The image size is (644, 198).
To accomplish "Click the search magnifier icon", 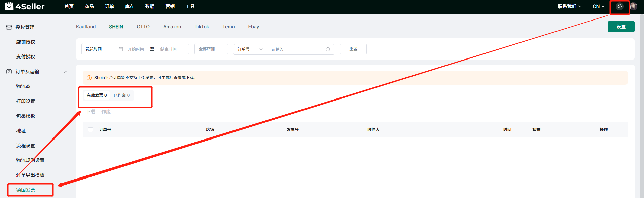I will [328, 49].
